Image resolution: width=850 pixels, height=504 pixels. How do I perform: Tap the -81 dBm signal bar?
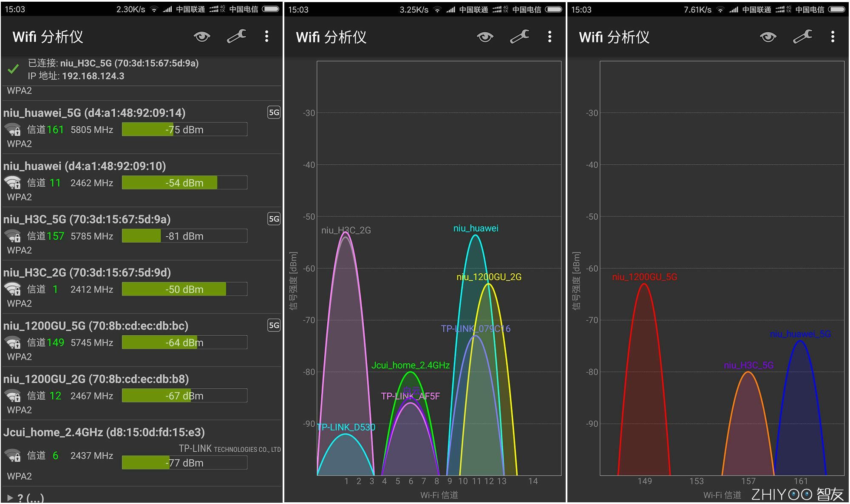pyautogui.click(x=184, y=236)
